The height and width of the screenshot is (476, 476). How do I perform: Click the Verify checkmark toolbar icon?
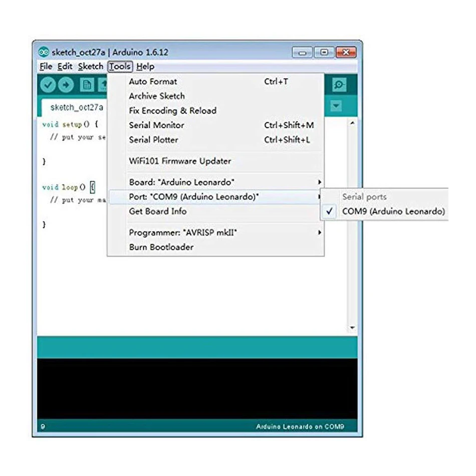pos(48,85)
